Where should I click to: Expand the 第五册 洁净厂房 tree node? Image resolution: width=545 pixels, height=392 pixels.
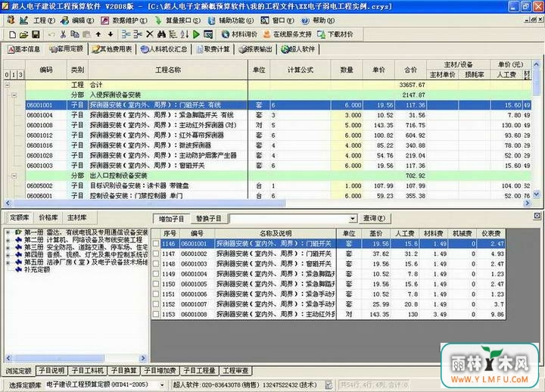tap(8, 263)
